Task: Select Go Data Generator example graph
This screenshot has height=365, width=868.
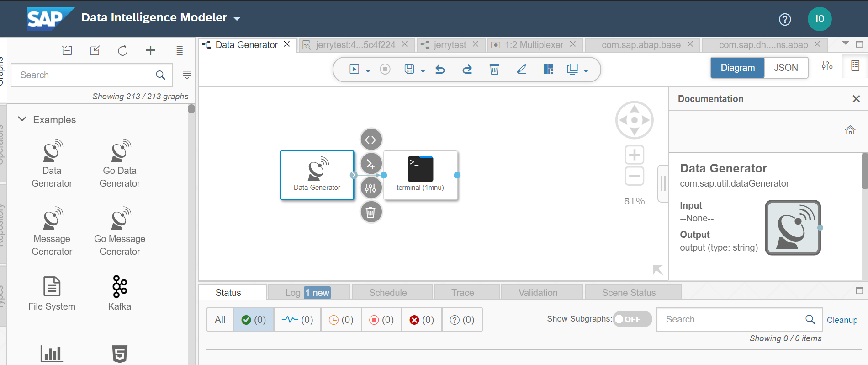Action: (x=120, y=164)
